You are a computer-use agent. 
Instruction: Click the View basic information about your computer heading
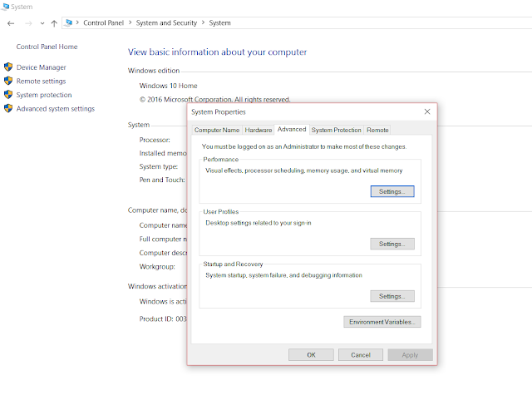click(217, 52)
